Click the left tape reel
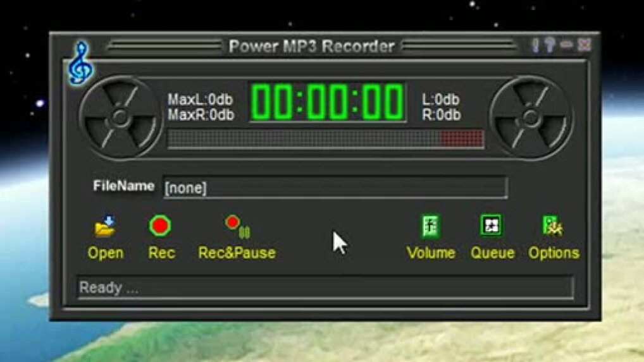The height and width of the screenshot is (362, 644). (120, 117)
